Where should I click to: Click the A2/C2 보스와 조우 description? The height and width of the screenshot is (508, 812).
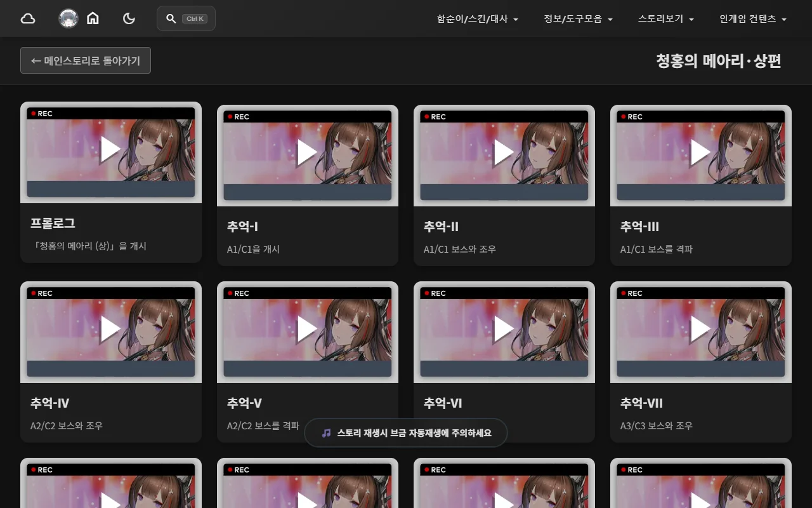pos(66,425)
